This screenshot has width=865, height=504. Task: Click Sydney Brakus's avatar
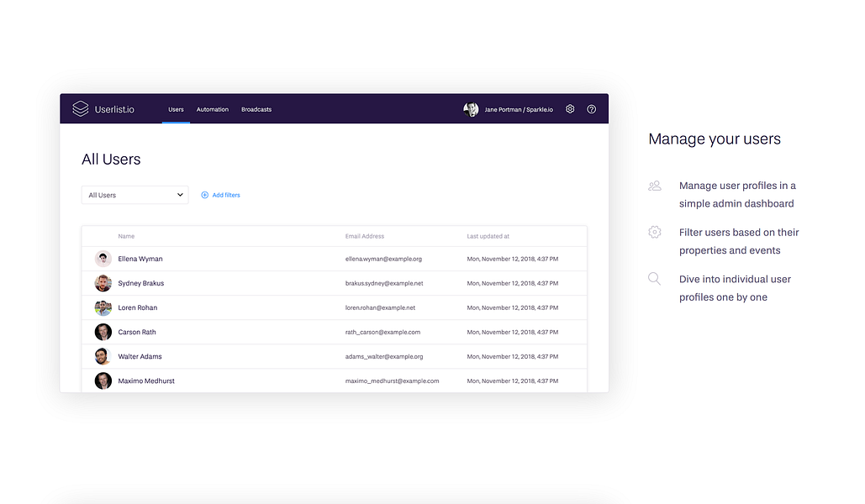(103, 283)
